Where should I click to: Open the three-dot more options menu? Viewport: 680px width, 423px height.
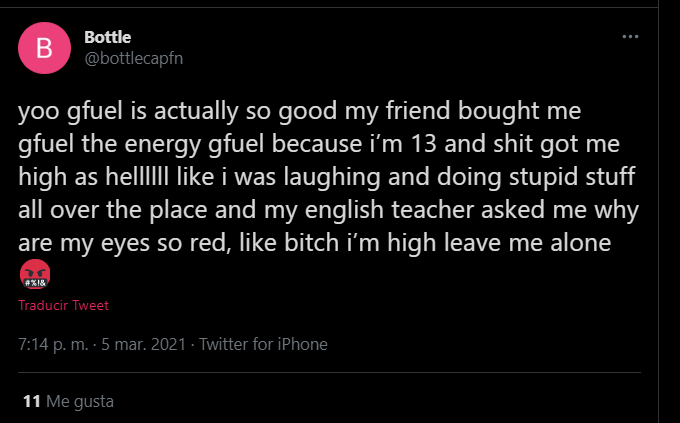click(x=630, y=37)
